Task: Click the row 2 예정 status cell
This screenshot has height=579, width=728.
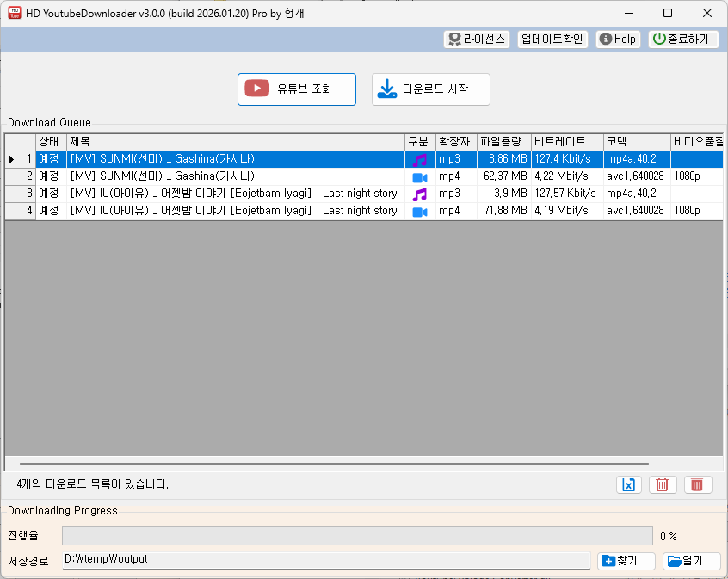Action: 51,176
